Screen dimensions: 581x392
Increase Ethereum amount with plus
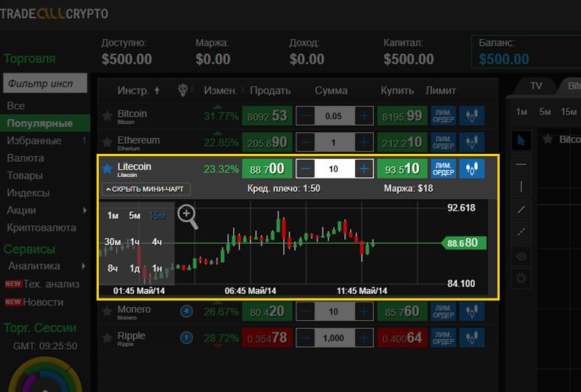click(x=364, y=142)
